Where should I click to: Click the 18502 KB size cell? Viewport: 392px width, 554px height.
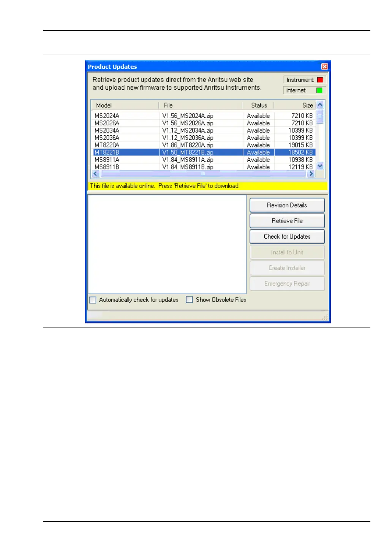click(300, 152)
